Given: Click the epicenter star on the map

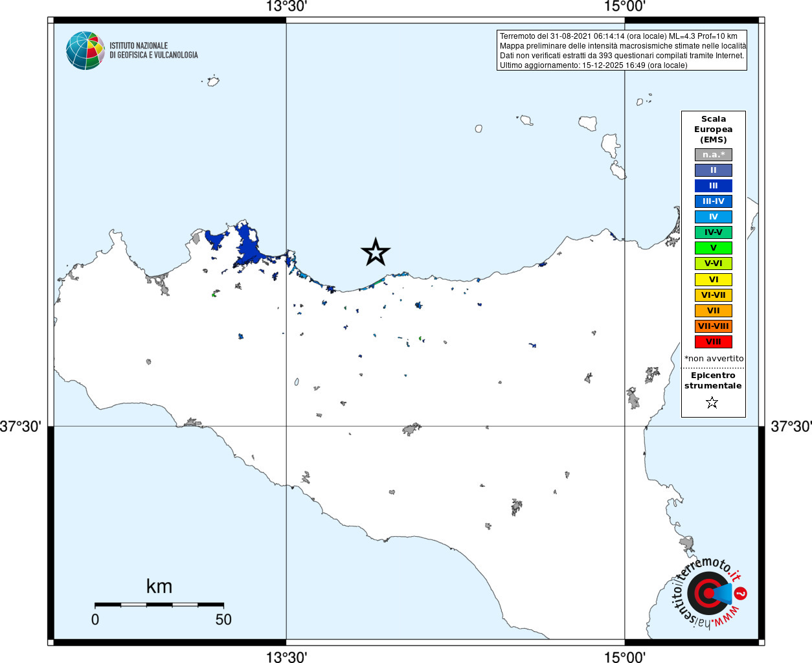Looking at the screenshot, I should [x=376, y=252].
